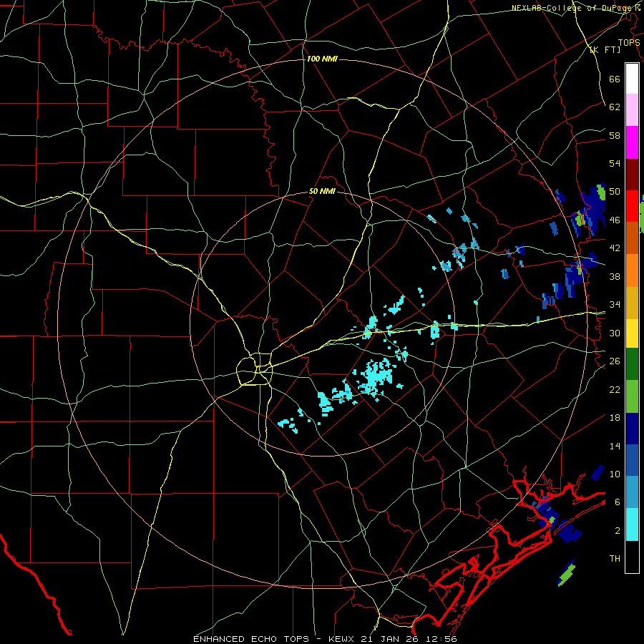Click the legend value 42
Viewport: 644px width, 644px height.
(x=615, y=248)
